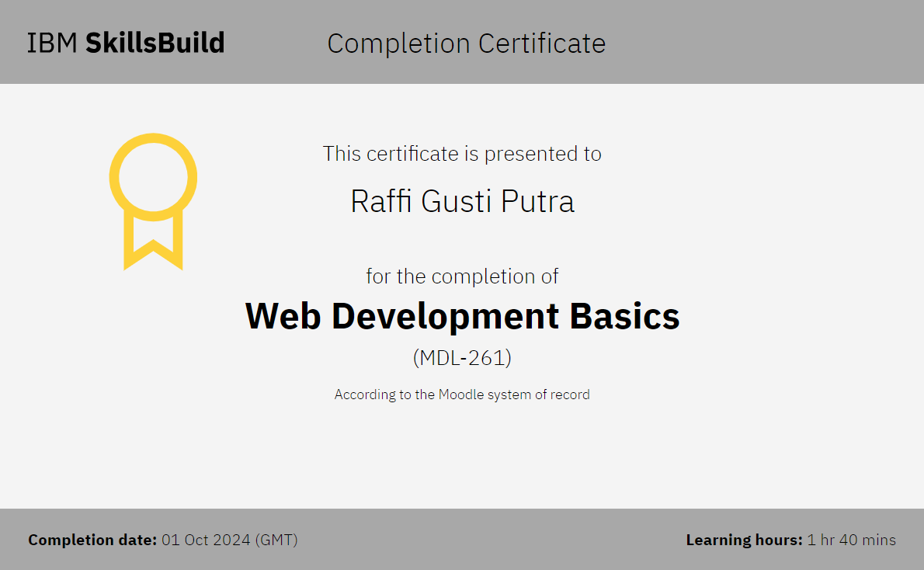The width and height of the screenshot is (924, 570).
Task: Click the text 'This certificate is presented to'
Action: coord(462,154)
